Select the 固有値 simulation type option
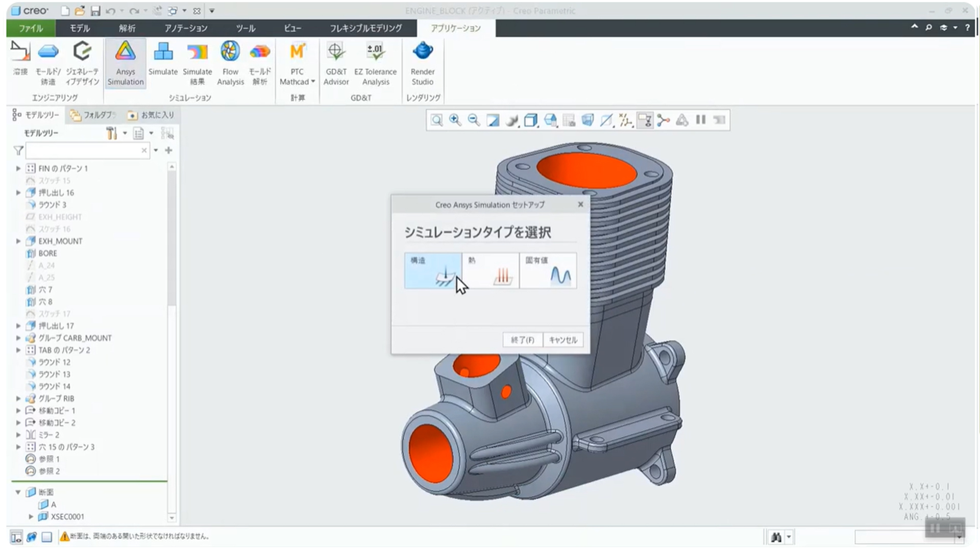The width and height of the screenshot is (980, 551). (548, 271)
